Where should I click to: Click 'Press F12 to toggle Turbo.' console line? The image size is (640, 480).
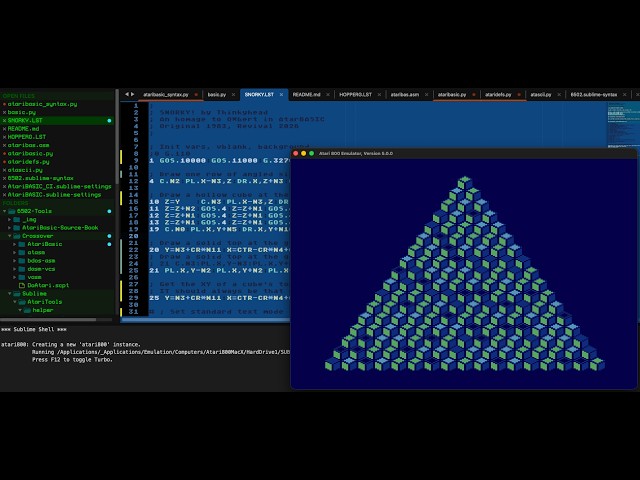pos(72,360)
